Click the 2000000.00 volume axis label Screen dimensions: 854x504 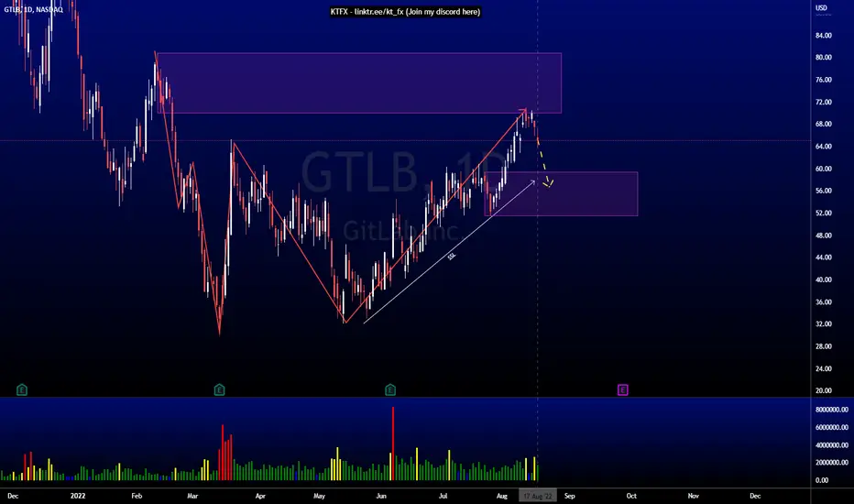(832, 463)
